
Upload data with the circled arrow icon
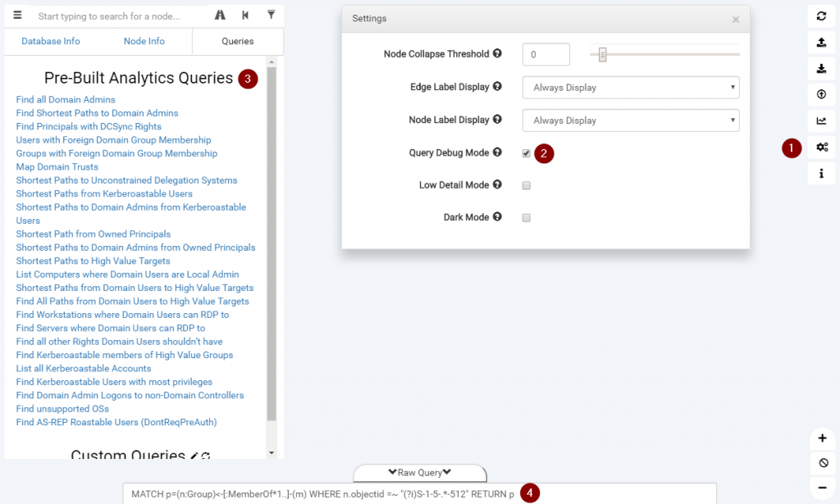(821, 94)
